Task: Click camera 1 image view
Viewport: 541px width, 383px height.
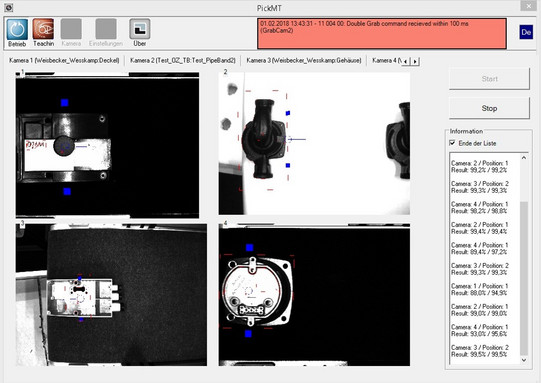Action: pos(107,145)
